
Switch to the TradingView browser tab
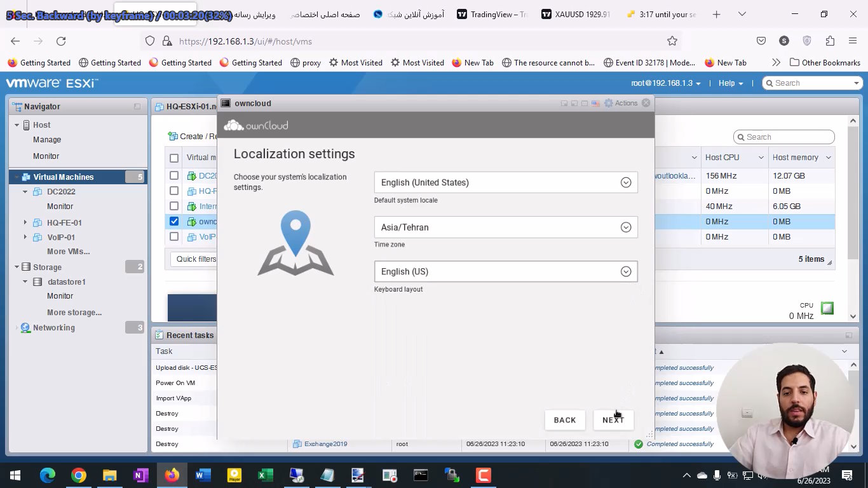[493, 14]
